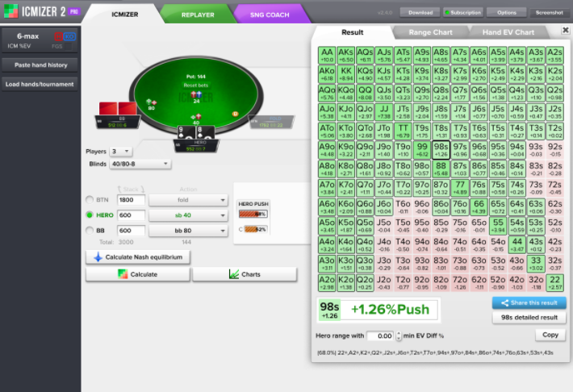Click the Download button
This screenshot has width=573, height=392.
[x=420, y=12]
